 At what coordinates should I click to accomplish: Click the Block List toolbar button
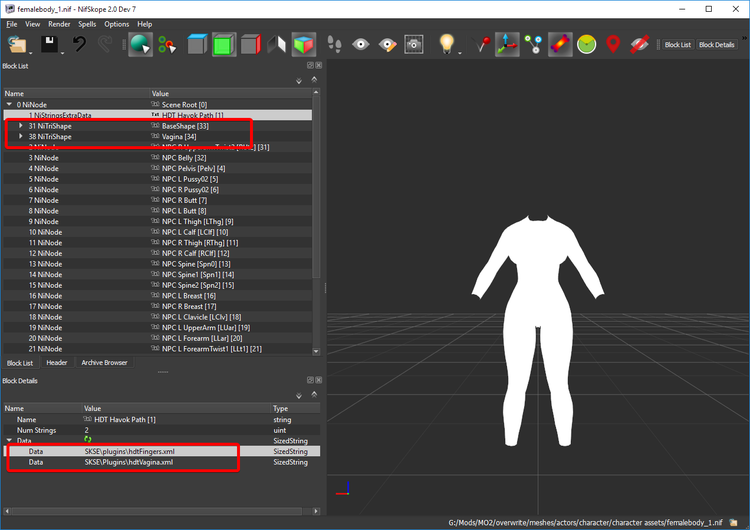(x=678, y=44)
